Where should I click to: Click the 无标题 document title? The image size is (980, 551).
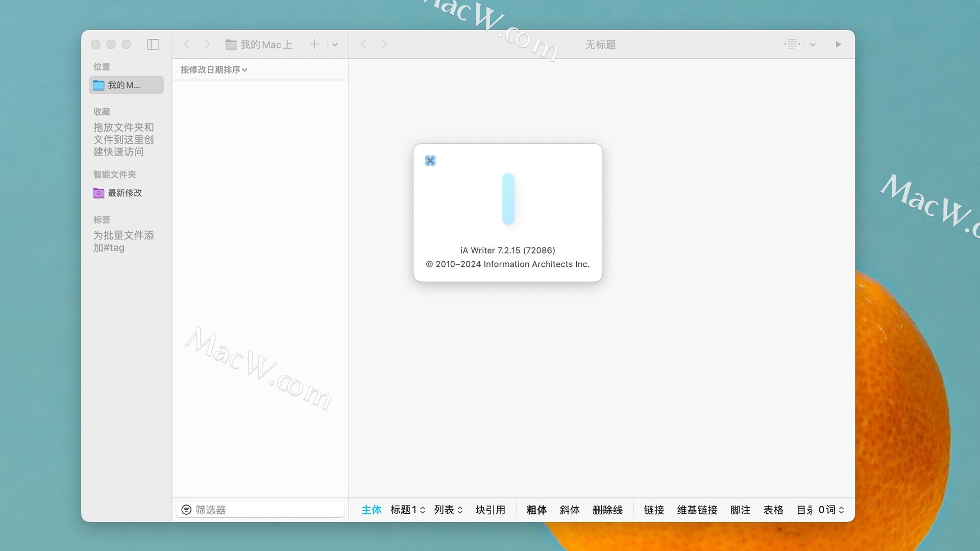601,45
